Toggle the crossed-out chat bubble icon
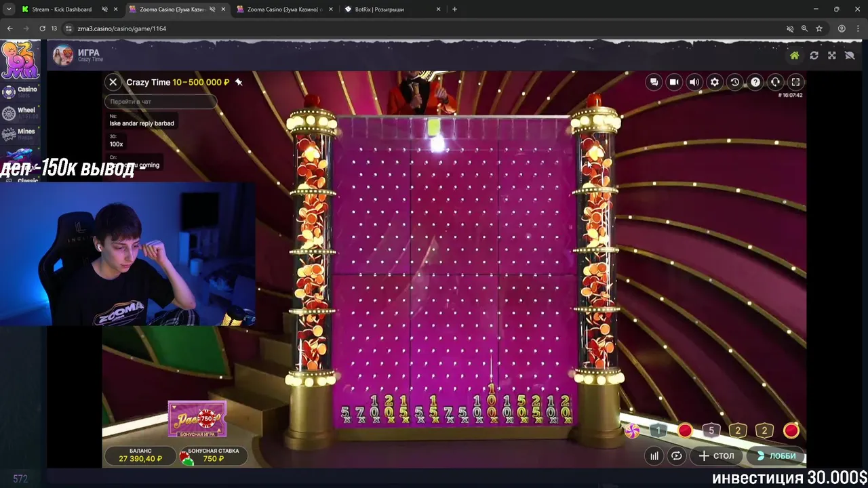The image size is (868, 488). 850,56
